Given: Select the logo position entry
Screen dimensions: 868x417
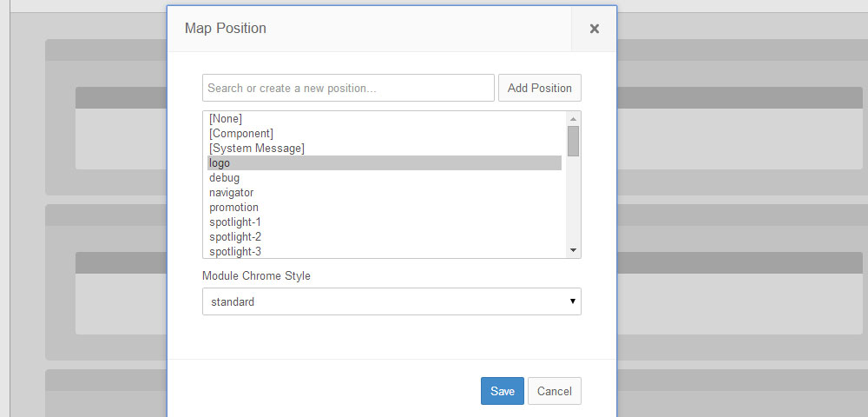Looking at the screenshot, I should coord(385,162).
